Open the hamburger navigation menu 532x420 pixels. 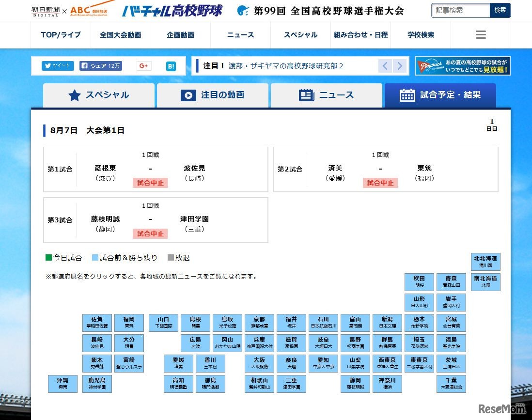[480, 34]
